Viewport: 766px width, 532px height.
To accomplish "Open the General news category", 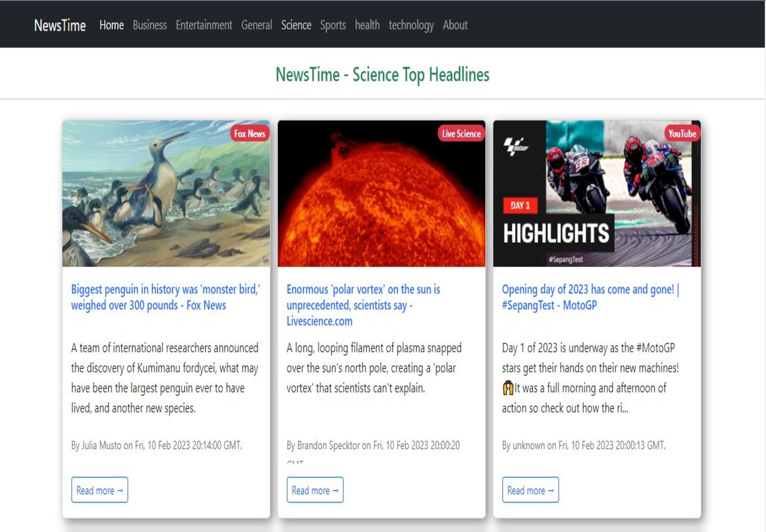I will click(257, 25).
